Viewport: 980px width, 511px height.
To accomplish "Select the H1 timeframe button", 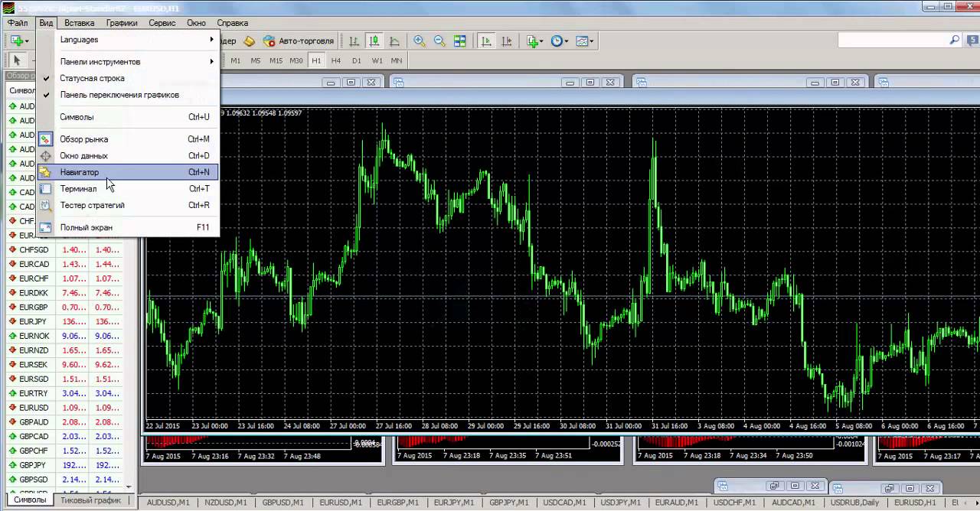I will pos(316,60).
